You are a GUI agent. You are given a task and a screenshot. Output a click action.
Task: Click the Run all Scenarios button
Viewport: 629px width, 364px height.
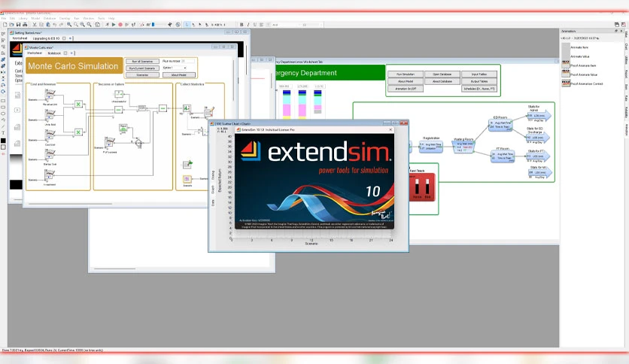click(x=142, y=62)
